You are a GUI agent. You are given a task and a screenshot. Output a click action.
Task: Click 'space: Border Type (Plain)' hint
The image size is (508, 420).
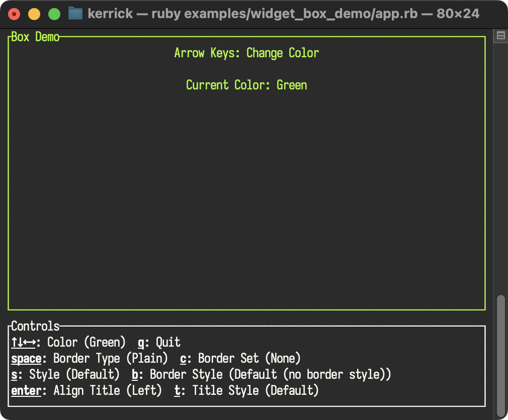[90, 359]
